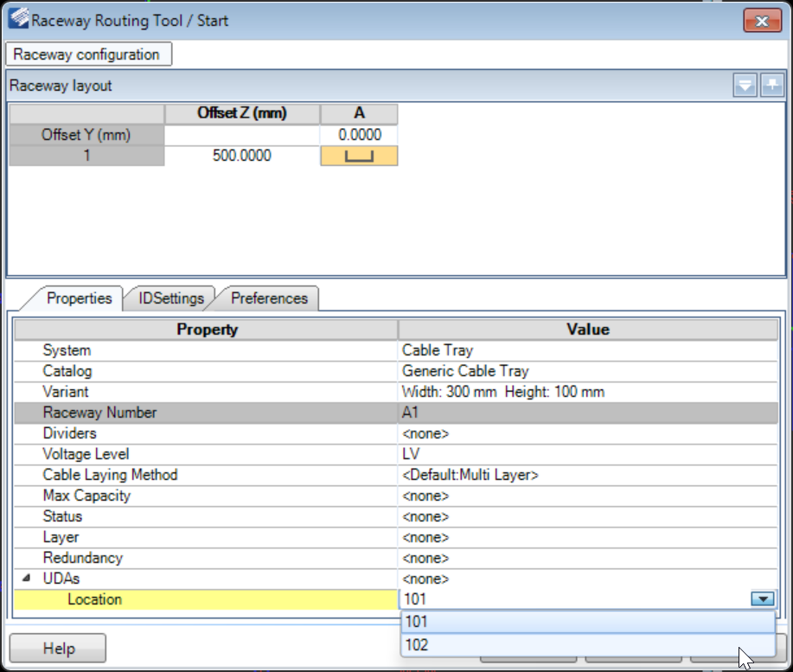Select the Redundancy property label
Image resolution: width=793 pixels, height=672 pixels.
[x=83, y=558]
